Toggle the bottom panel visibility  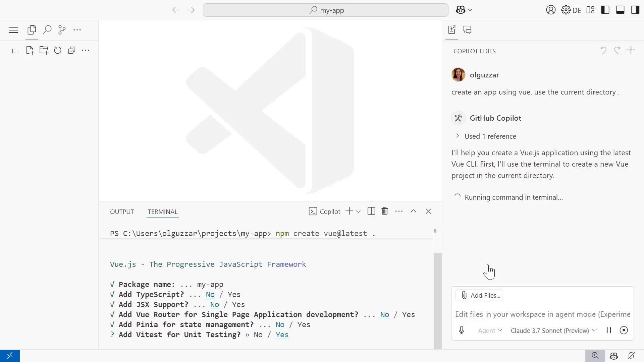click(620, 10)
